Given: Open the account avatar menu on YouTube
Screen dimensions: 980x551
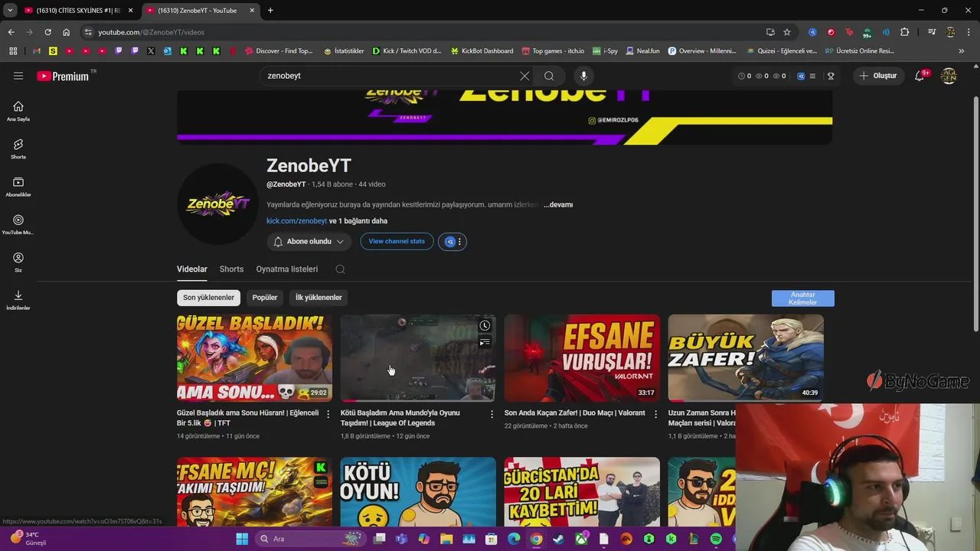Looking at the screenshot, I should click(x=949, y=76).
